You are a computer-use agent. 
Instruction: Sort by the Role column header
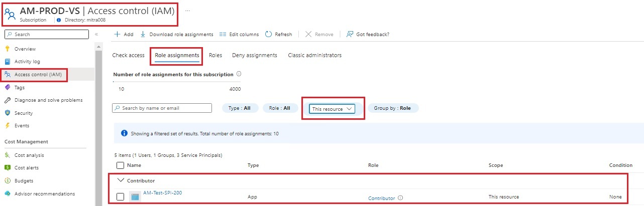(x=373, y=165)
